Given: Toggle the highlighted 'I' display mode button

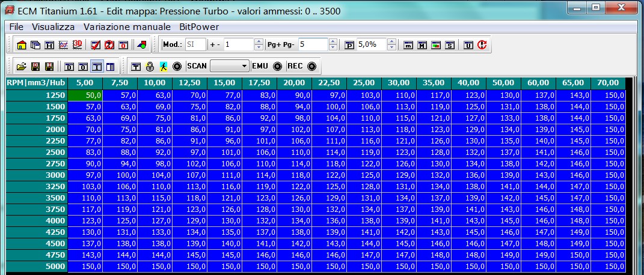Looking at the screenshot, I should click(x=96, y=66).
